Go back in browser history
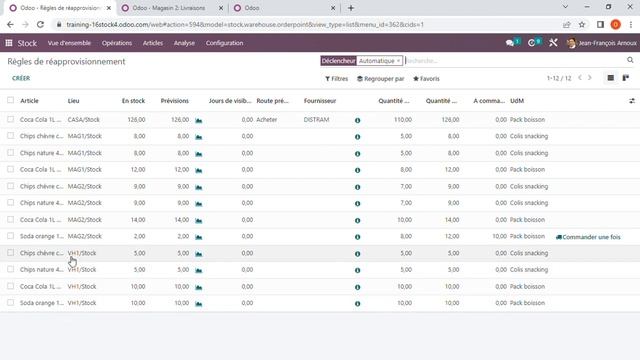This screenshot has height=360, width=640. [x=10, y=24]
